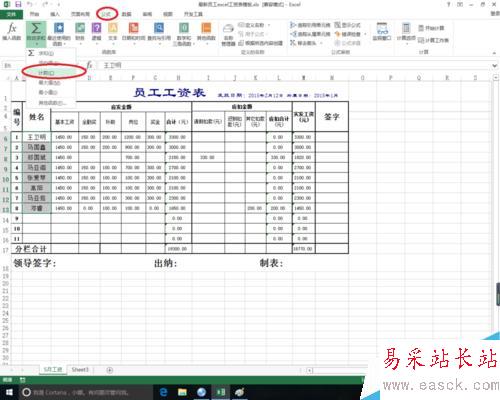Open the Windows Start menu
This screenshot has width=500, height=400.
pos(9,392)
